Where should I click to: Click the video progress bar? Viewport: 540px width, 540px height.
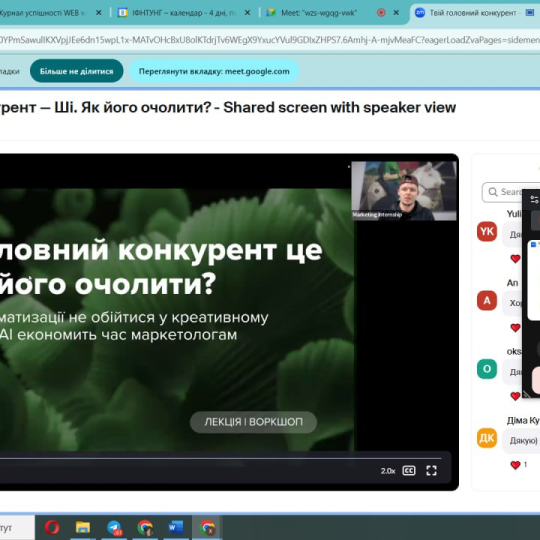[220, 458]
